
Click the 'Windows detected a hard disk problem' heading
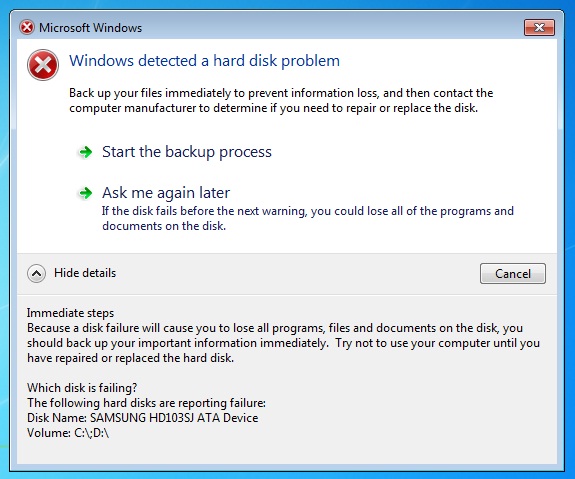pyautogui.click(x=205, y=61)
